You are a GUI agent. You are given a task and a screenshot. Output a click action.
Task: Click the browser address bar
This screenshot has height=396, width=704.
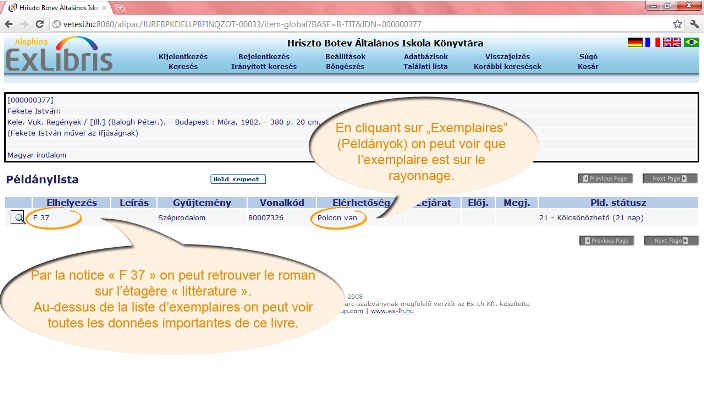point(359,24)
